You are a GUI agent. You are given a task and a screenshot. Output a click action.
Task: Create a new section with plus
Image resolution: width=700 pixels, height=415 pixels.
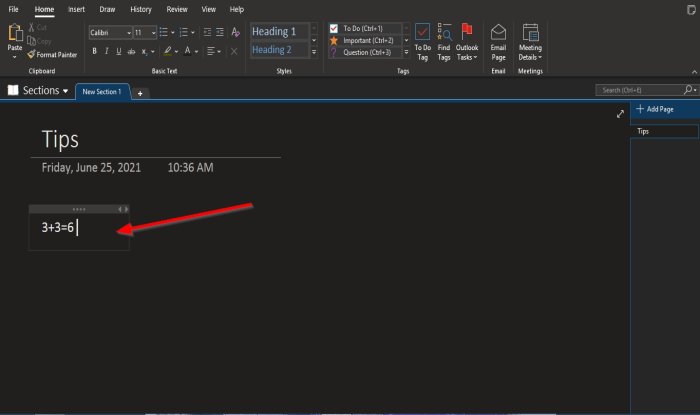pos(140,93)
